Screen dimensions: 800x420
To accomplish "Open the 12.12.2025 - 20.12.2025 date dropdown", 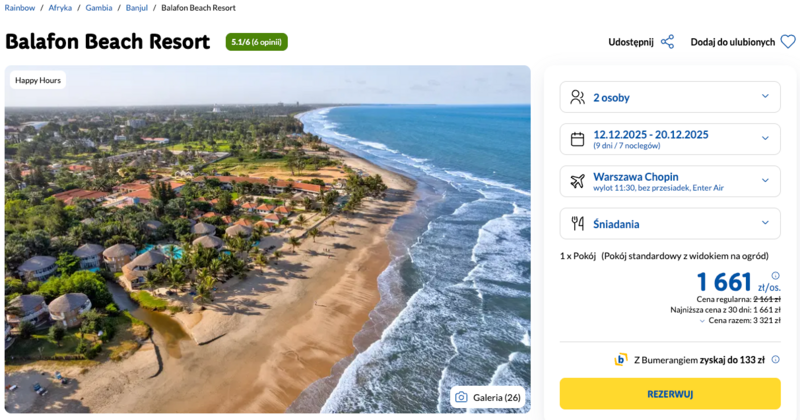I will [x=765, y=139].
